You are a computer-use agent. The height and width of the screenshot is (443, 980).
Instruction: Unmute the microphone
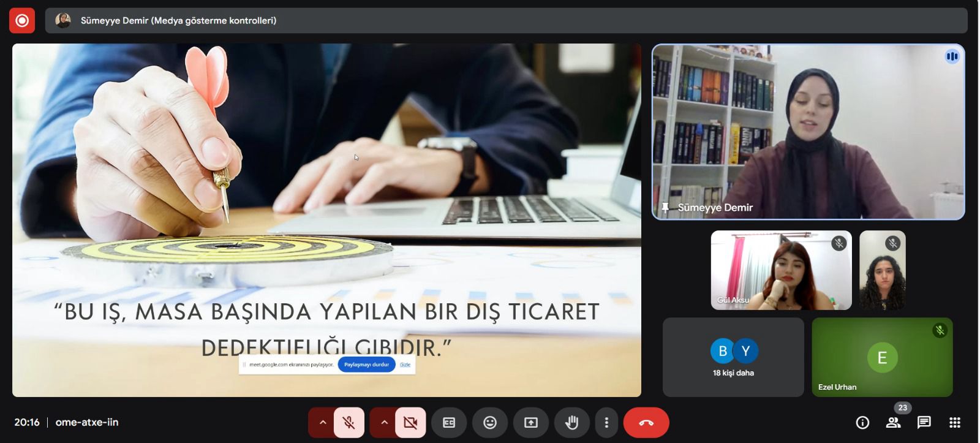[x=349, y=423]
